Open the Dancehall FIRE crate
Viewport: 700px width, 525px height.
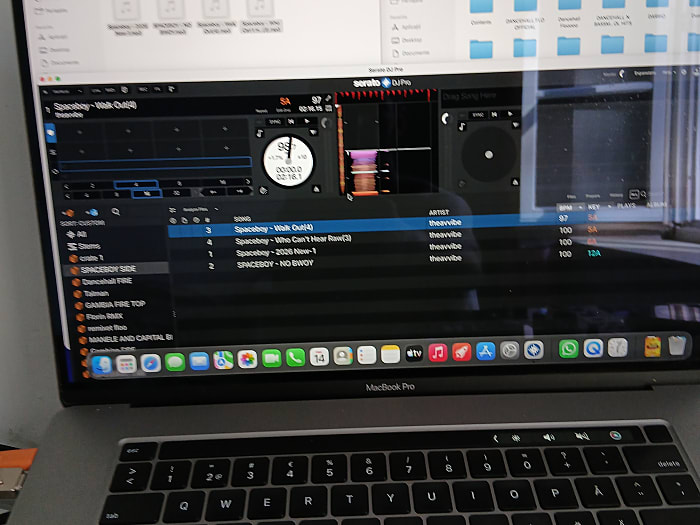(x=102, y=281)
